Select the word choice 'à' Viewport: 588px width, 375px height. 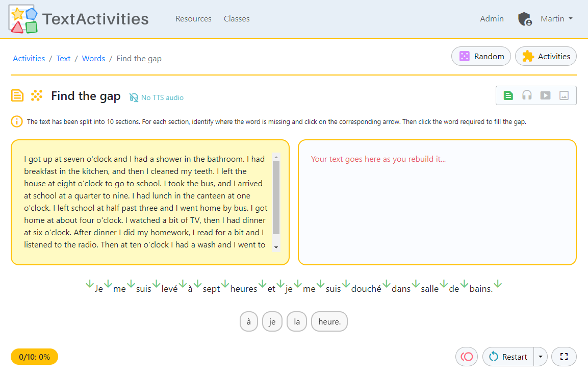[x=249, y=321]
